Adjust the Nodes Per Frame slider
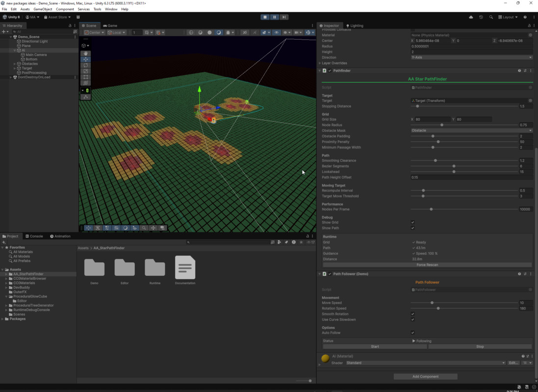The width and height of the screenshot is (538, 392). 464,209
